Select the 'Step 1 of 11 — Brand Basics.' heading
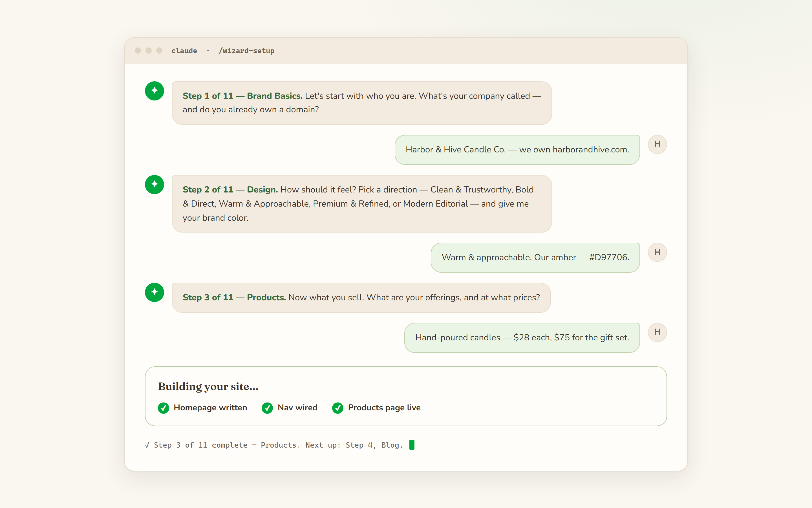Image resolution: width=812 pixels, height=508 pixels. (x=242, y=96)
